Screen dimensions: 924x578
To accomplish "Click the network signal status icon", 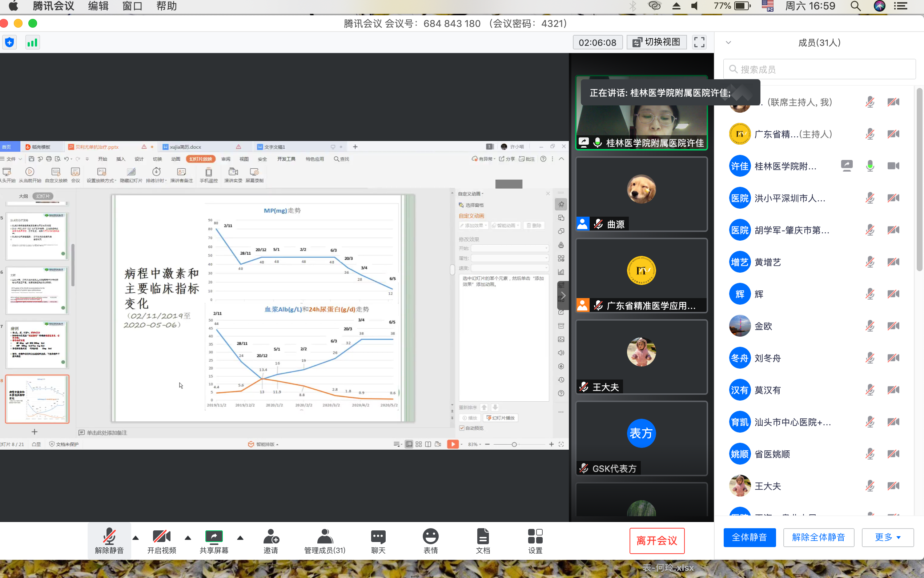I will pyautogui.click(x=32, y=42).
